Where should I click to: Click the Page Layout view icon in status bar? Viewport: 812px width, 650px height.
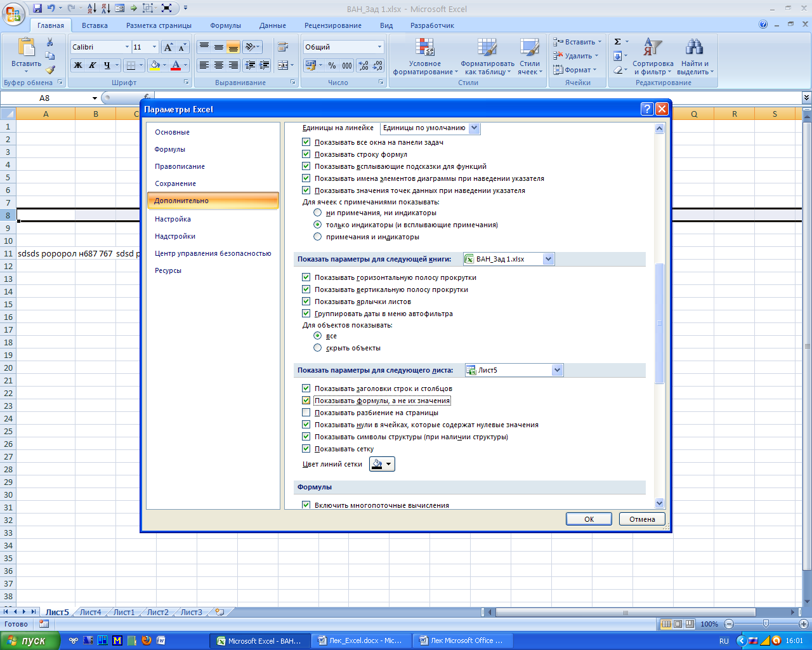pyautogui.click(x=678, y=624)
